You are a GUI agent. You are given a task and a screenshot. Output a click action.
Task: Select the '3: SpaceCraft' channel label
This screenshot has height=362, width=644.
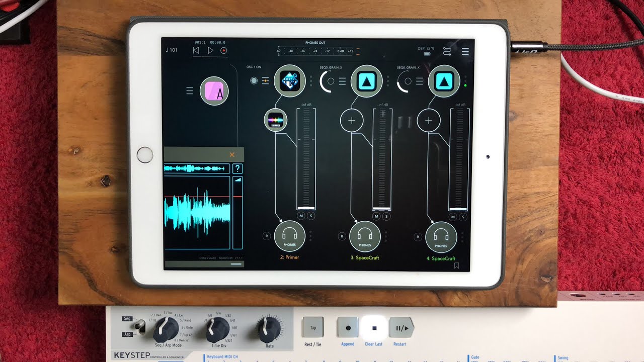pos(365,258)
